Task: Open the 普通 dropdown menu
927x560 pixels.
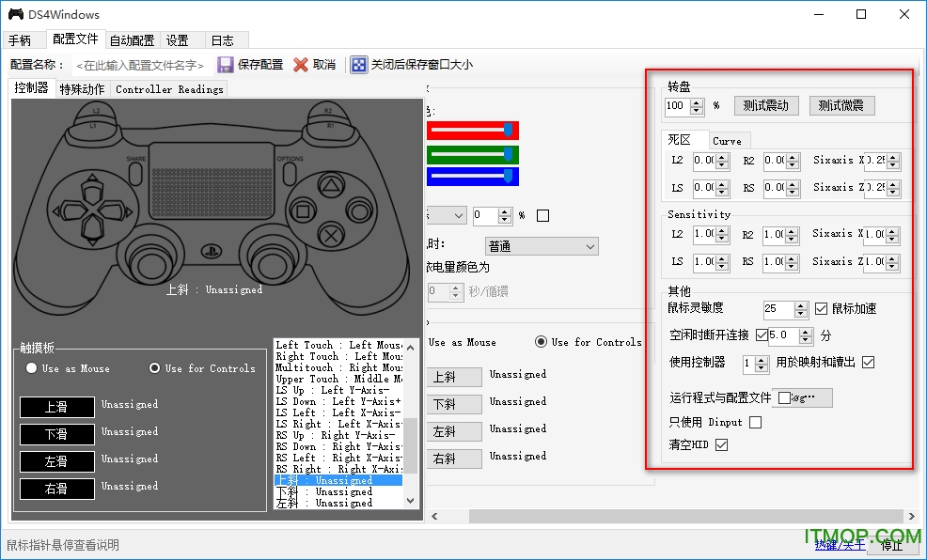Action: 542,245
